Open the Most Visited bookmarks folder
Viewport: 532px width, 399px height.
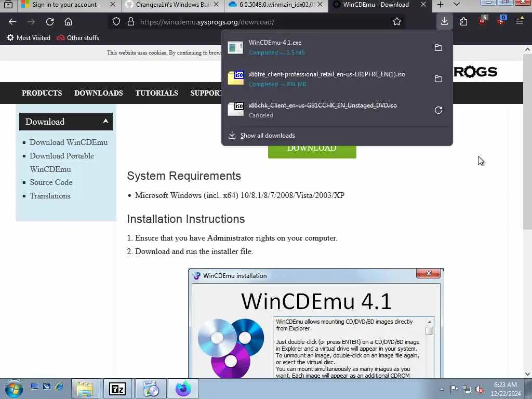[29, 37]
